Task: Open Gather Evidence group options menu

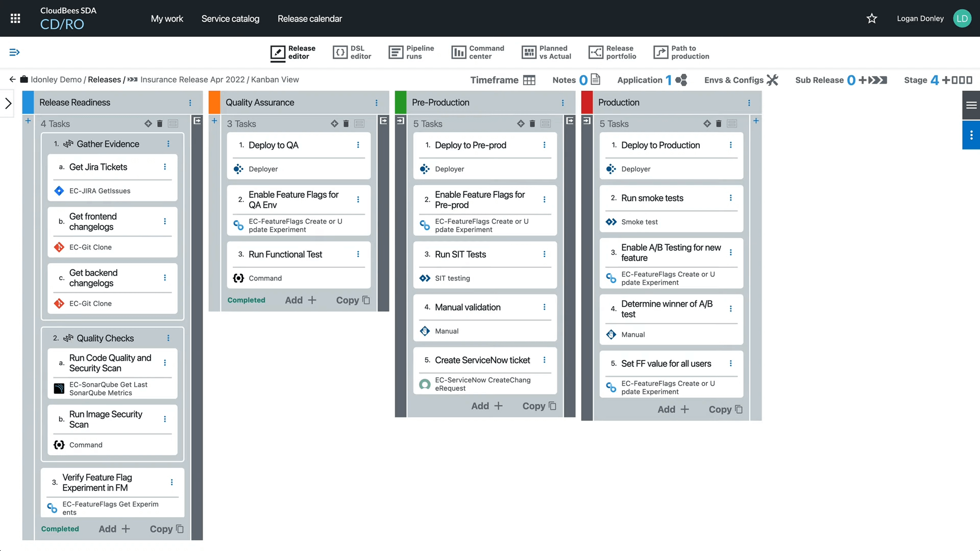Action: [x=168, y=144]
